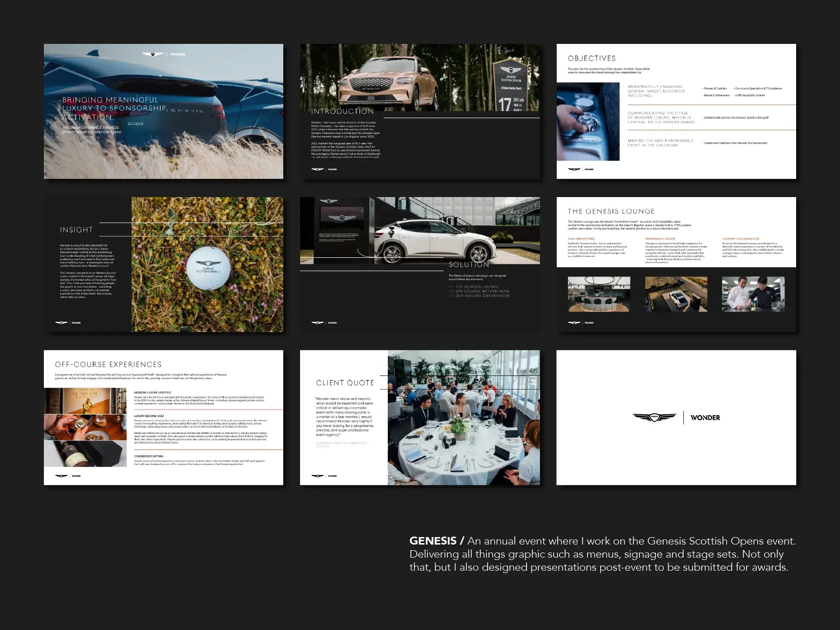Screen dimensions: 840x630
Task: Open The Genesis Lounge slide thumbnail
Action: 676,264
